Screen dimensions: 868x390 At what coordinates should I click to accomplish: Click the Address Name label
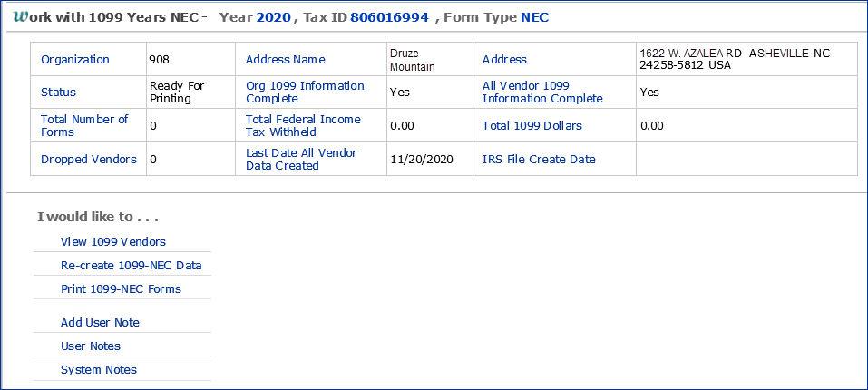tap(285, 60)
